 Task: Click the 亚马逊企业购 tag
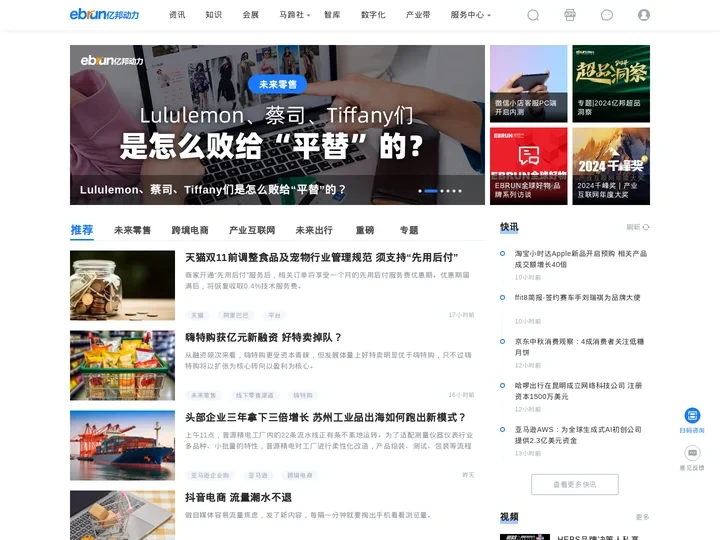210,475
